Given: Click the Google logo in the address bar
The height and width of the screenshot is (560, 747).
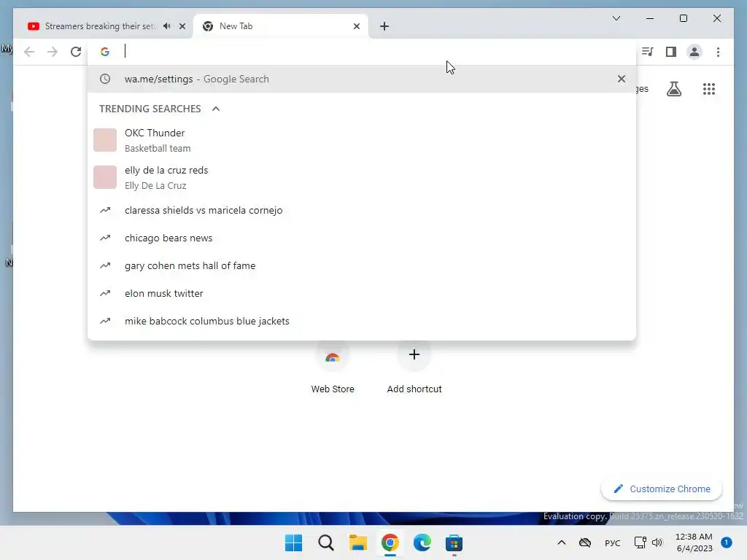Looking at the screenshot, I should tap(105, 52).
